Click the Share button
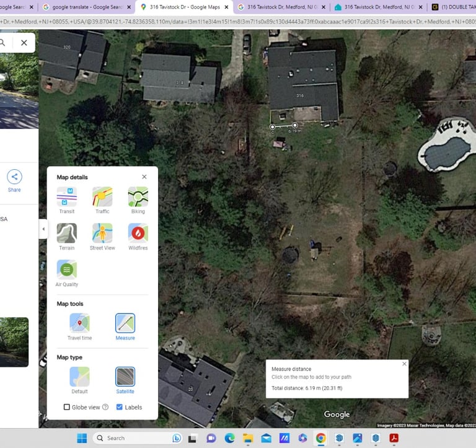This screenshot has width=476, height=448. click(x=14, y=182)
